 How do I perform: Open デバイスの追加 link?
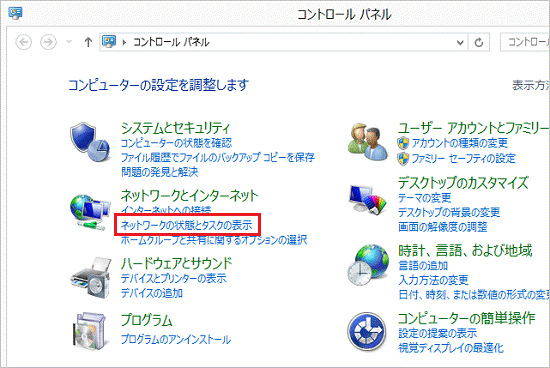152,293
